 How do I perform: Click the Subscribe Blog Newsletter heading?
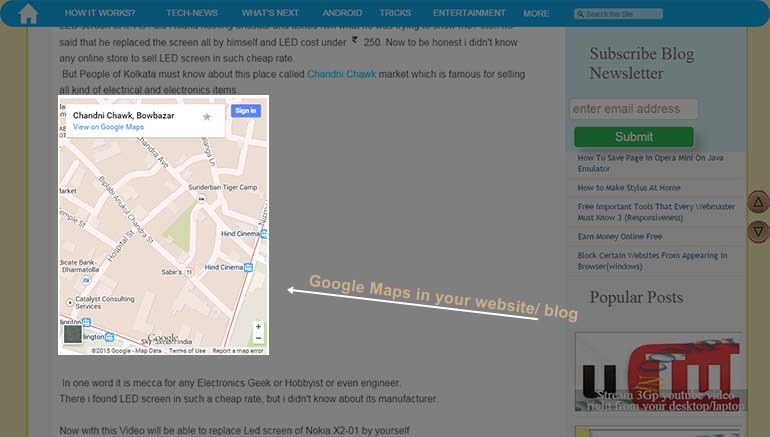(642, 63)
